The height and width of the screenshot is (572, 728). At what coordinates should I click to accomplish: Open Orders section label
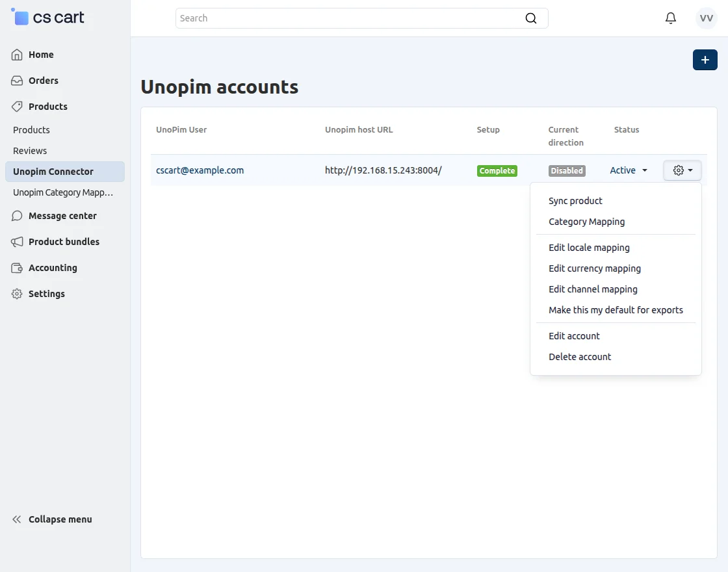pyautogui.click(x=43, y=81)
